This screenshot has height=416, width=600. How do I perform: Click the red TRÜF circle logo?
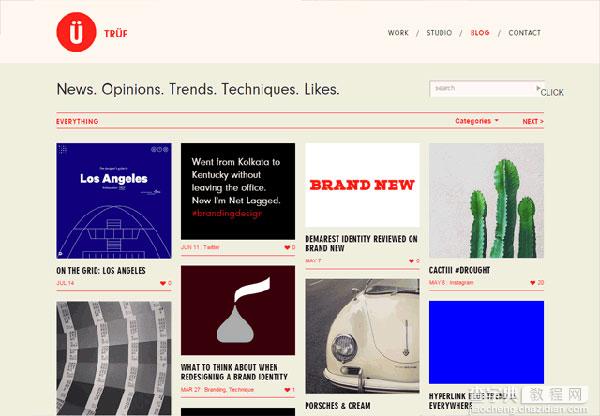click(76, 32)
